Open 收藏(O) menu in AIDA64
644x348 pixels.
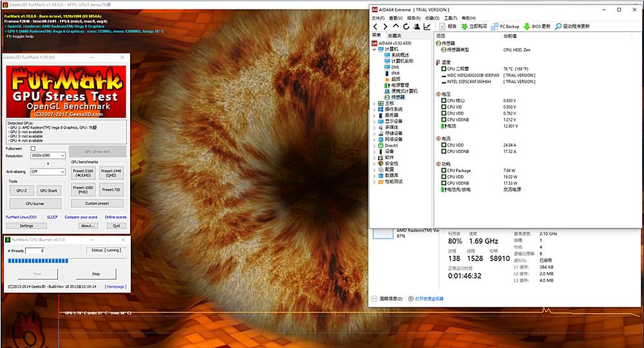click(x=432, y=18)
